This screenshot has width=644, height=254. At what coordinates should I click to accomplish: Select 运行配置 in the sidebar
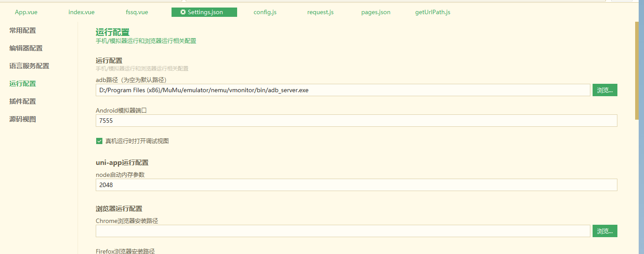(x=23, y=84)
